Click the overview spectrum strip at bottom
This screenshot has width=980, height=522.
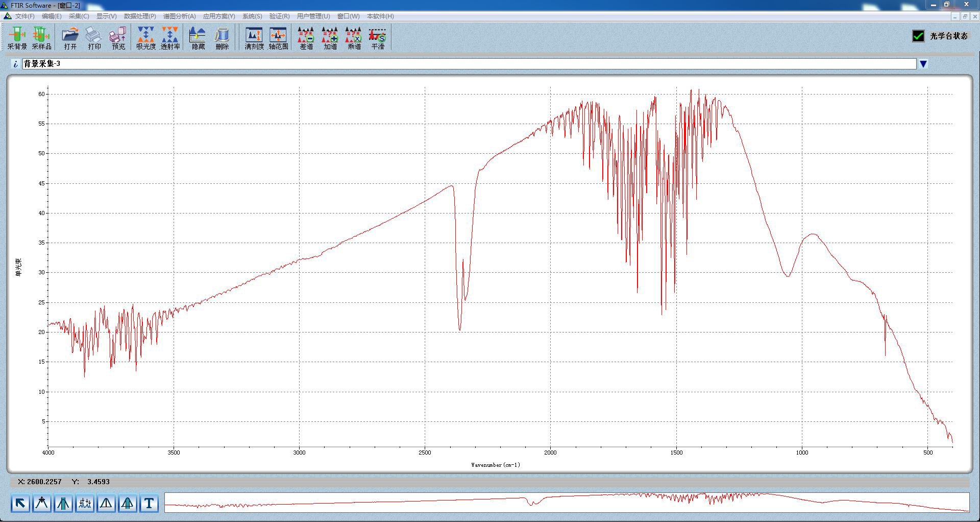pyautogui.click(x=567, y=503)
